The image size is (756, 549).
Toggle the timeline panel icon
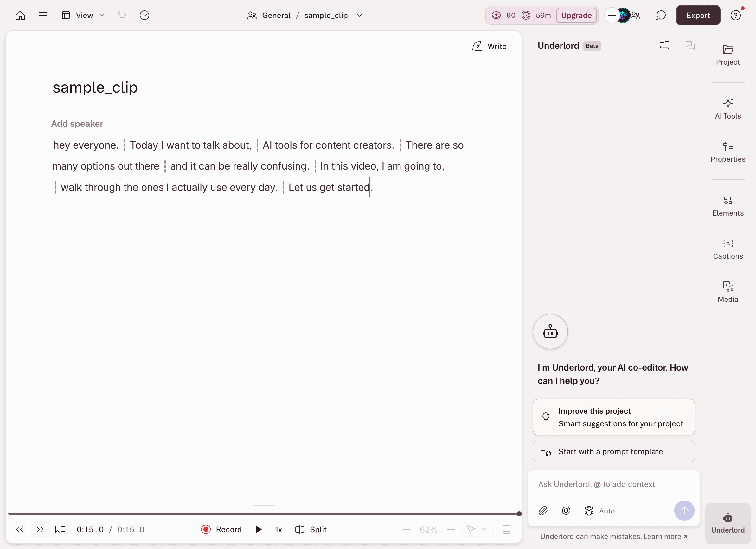(506, 529)
